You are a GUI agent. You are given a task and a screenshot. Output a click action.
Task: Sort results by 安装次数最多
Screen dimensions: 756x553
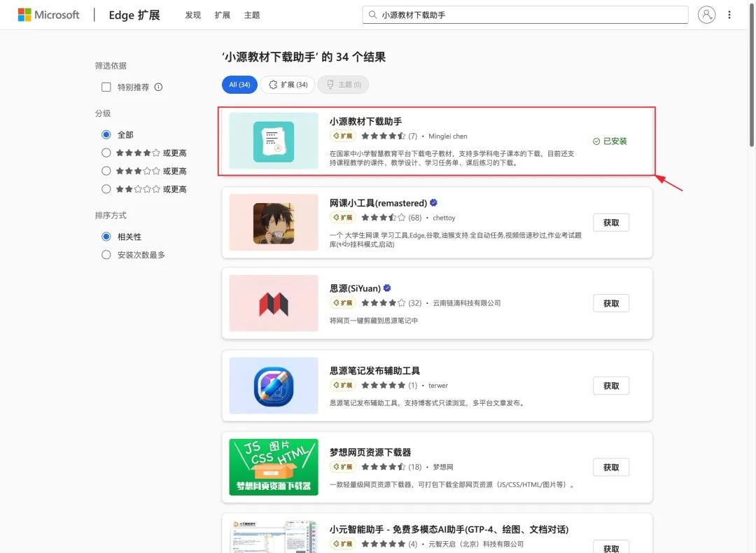pyautogui.click(x=106, y=255)
